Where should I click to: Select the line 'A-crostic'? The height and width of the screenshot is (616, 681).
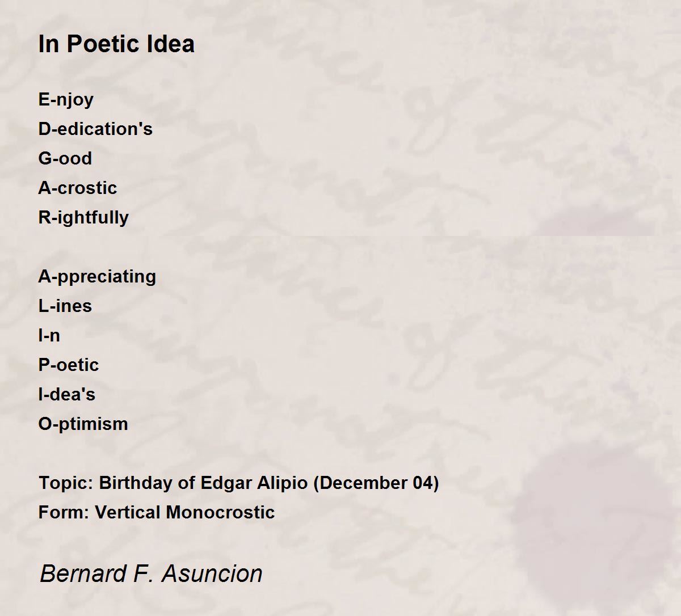78,188
